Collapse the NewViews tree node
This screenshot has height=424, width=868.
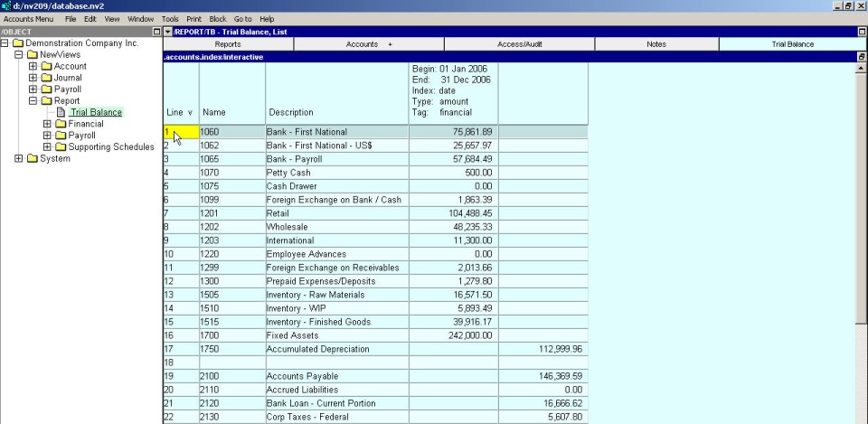tap(19, 55)
